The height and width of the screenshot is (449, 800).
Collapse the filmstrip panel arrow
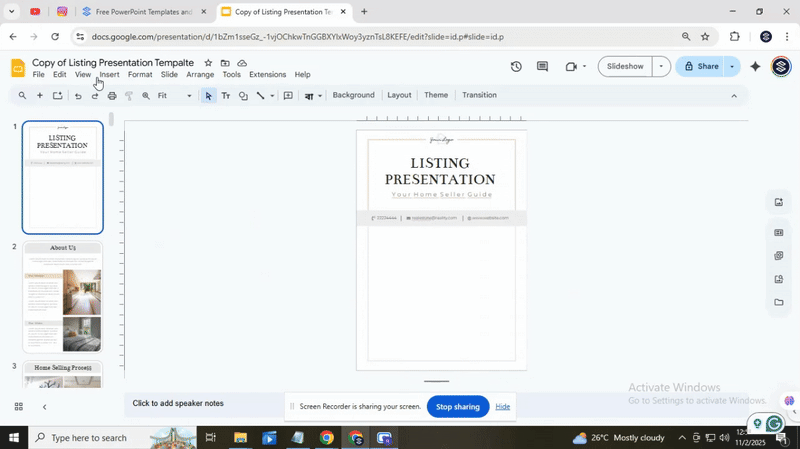coord(44,407)
